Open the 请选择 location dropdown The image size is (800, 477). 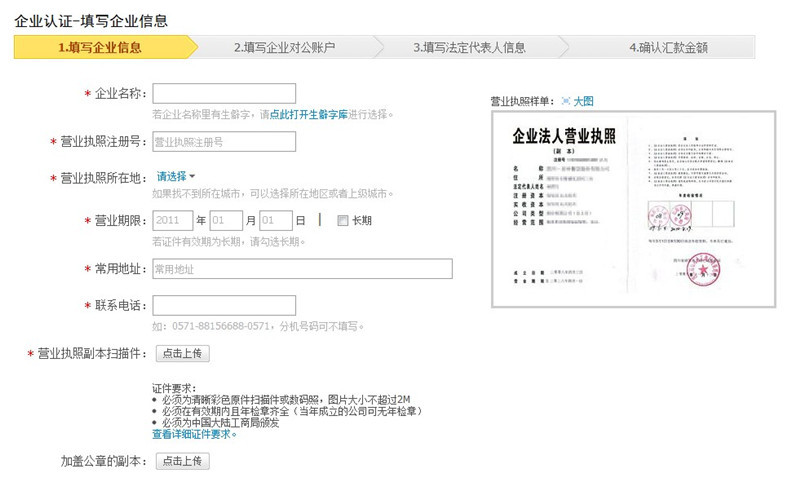[176, 177]
